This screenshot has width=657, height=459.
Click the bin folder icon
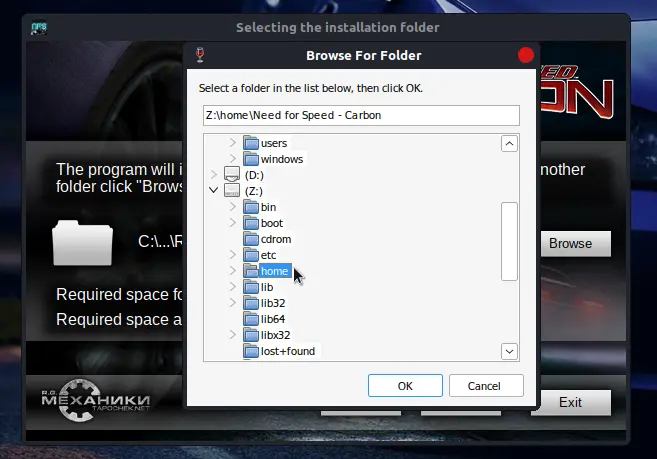point(251,207)
